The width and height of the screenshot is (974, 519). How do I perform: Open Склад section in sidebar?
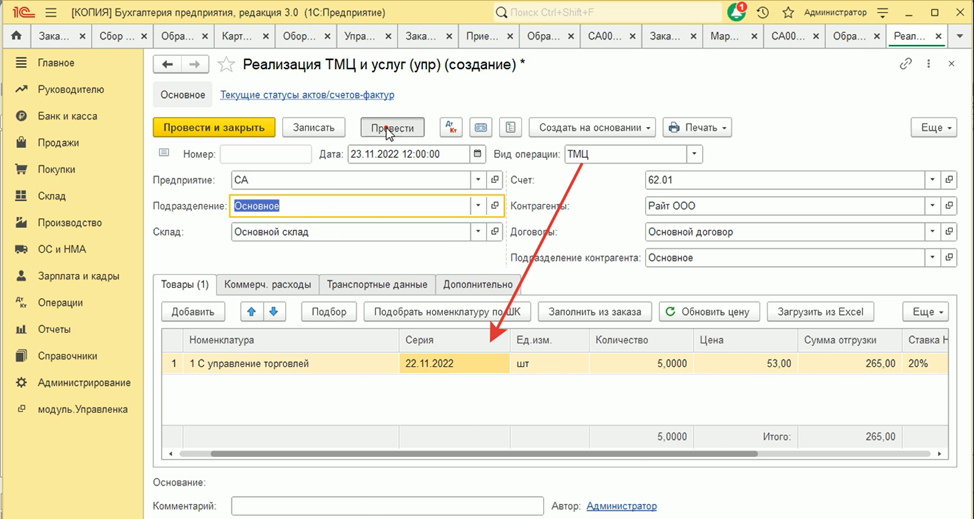(52, 196)
